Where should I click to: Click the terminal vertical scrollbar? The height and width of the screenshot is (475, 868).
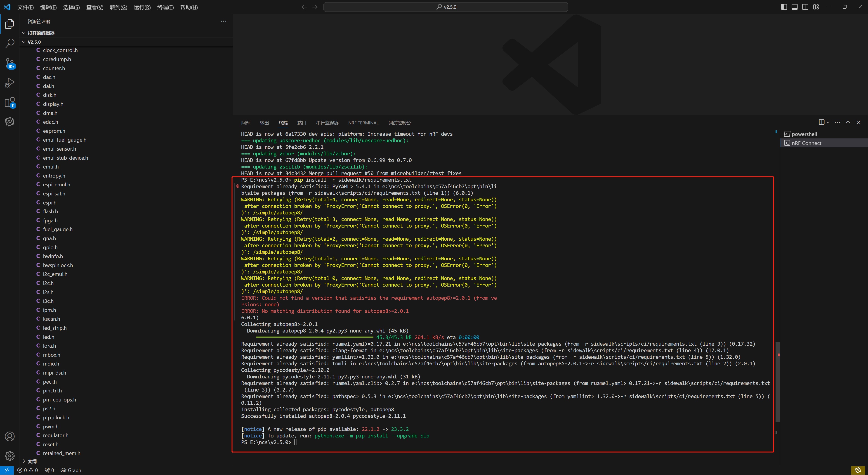[x=778, y=382]
